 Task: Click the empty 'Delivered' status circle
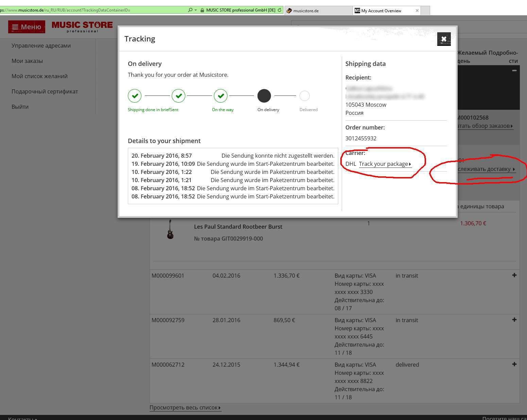coord(305,96)
